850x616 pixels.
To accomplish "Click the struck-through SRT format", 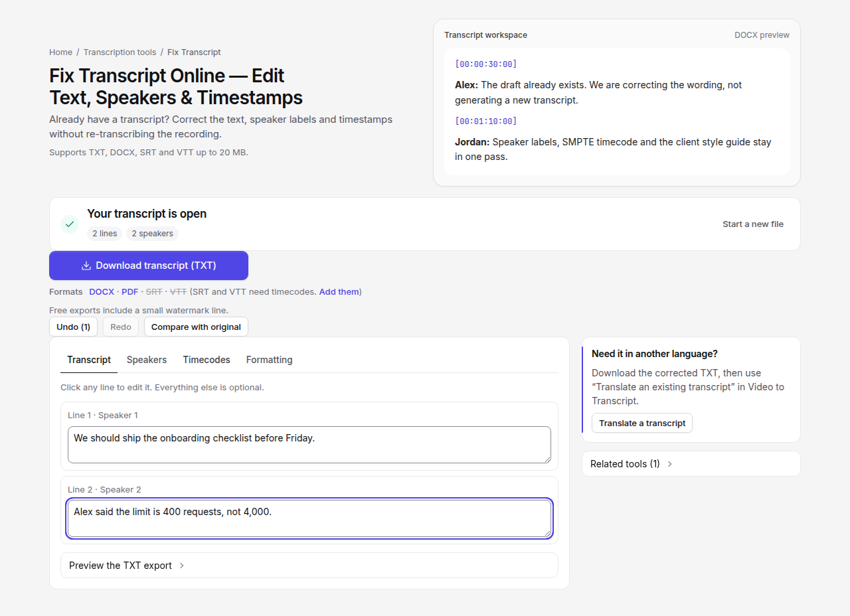I will [154, 292].
